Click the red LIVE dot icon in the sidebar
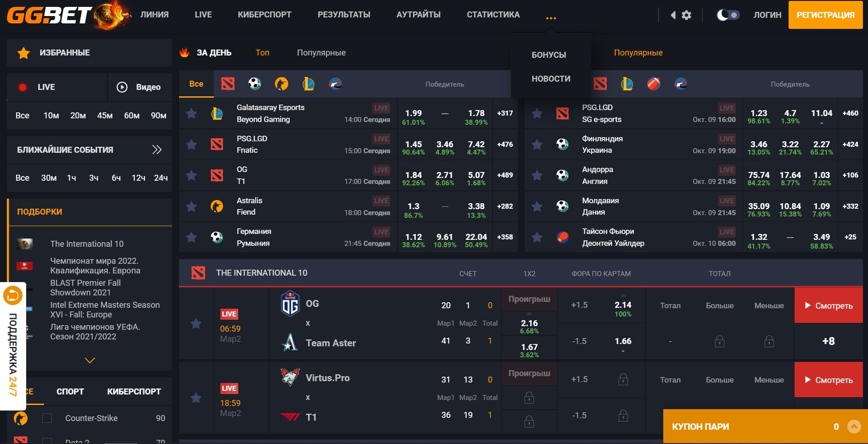 [x=22, y=87]
